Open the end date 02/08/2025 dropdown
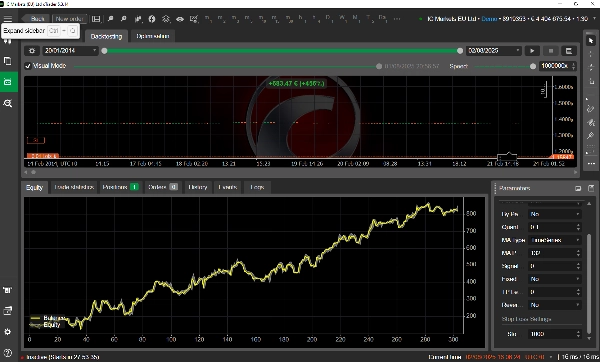600x362 pixels. tap(494, 51)
